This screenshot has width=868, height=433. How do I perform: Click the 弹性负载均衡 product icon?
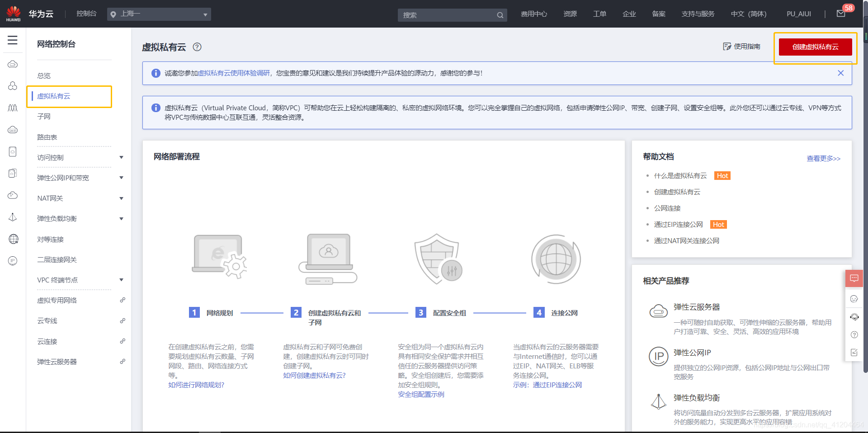[x=658, y=401]
